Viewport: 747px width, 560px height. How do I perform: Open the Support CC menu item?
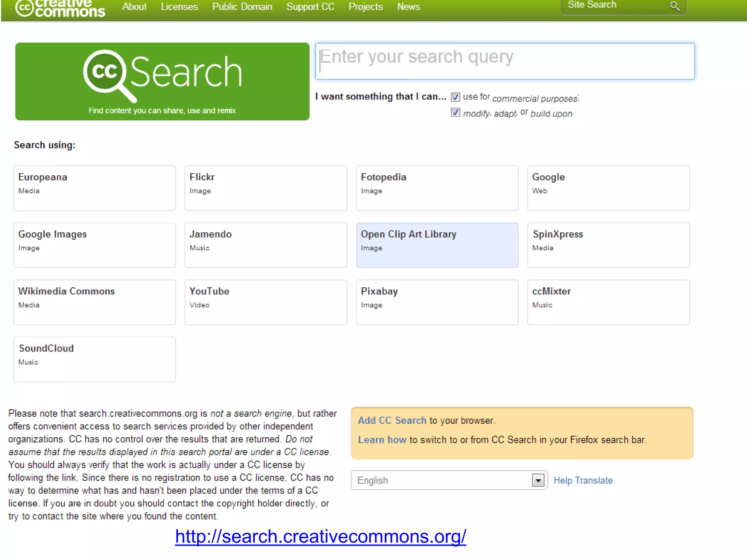pos(310,7)
